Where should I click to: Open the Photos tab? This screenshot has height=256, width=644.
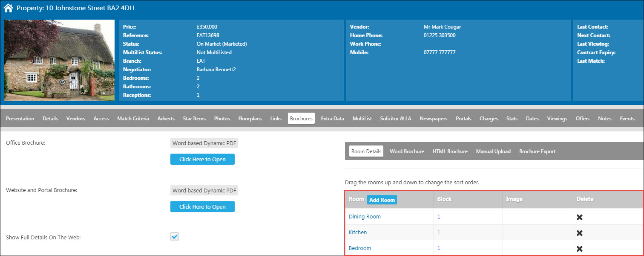coord(222,119)
